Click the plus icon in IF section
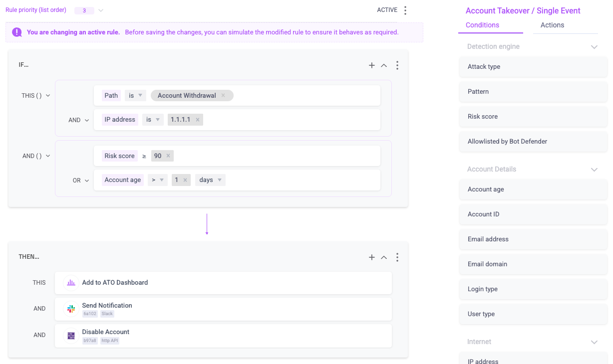613x364 pixels. (x=371, y=65)
